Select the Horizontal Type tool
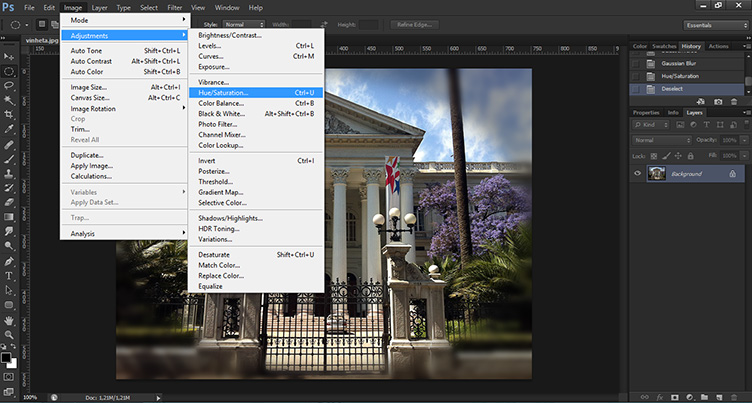The height and width of the screenshot is (403, 752). [x=9, y=274]
